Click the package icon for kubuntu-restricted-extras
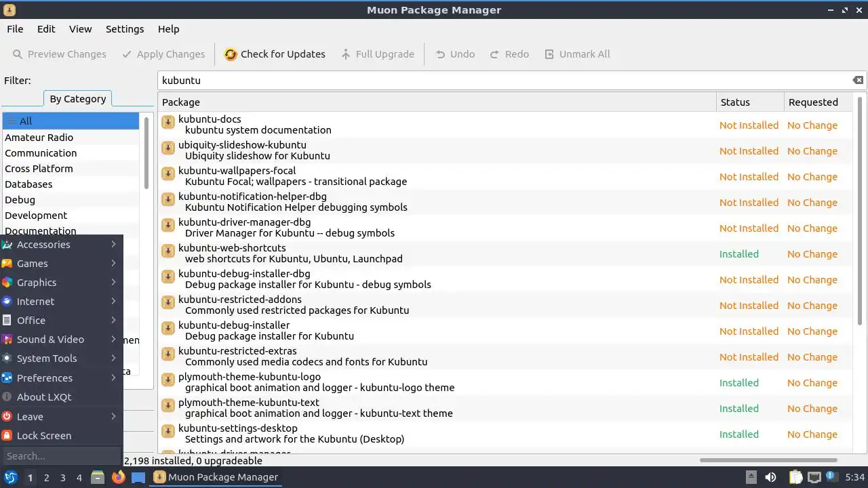The height and width of the screenshot is (488, 868). [168, 354]
